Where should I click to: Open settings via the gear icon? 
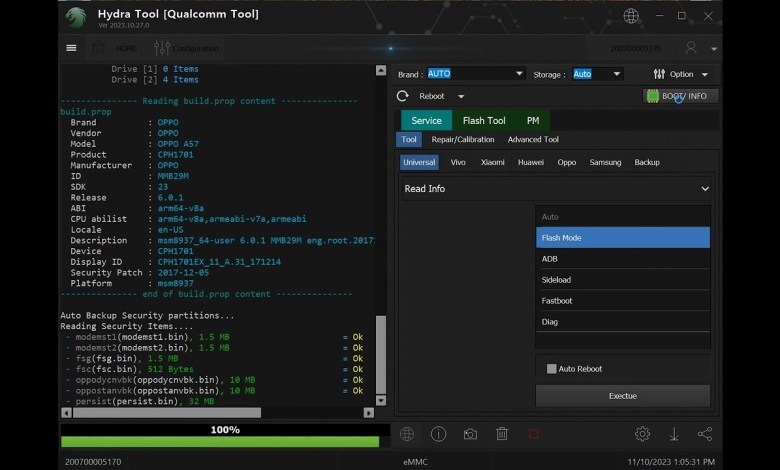coord(642,434)
